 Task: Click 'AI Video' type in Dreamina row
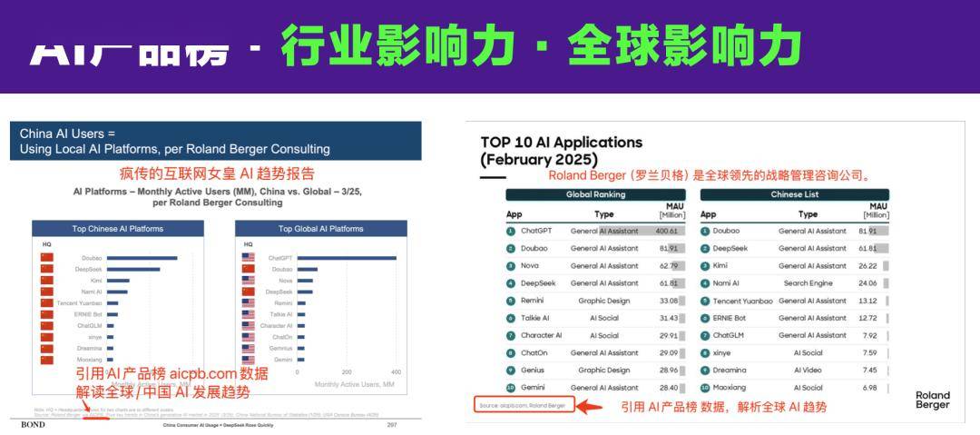(808, 371)
